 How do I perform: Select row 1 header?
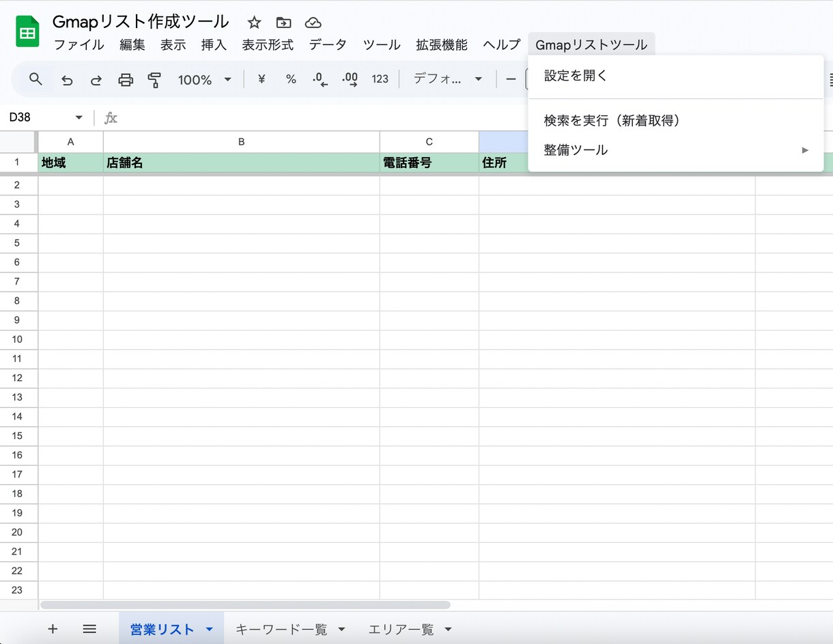pyautogui.click(x=17, y=163)
